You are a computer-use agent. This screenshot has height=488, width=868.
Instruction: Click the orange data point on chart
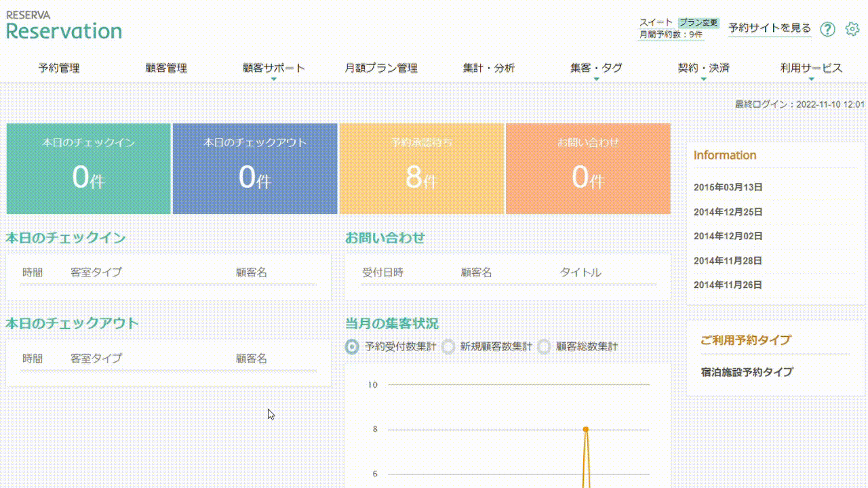pyautogui.click(x=585, y=429)
